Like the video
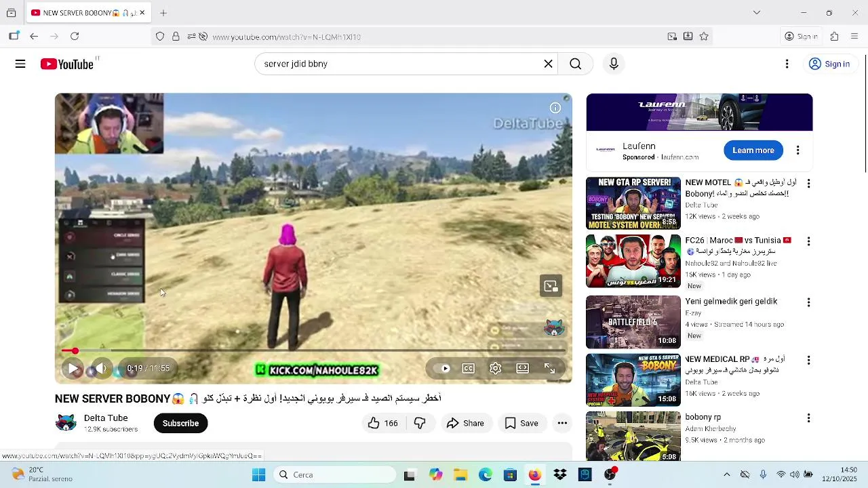The width and height of the screenshot is (868, 488). (x=383, y=423)
